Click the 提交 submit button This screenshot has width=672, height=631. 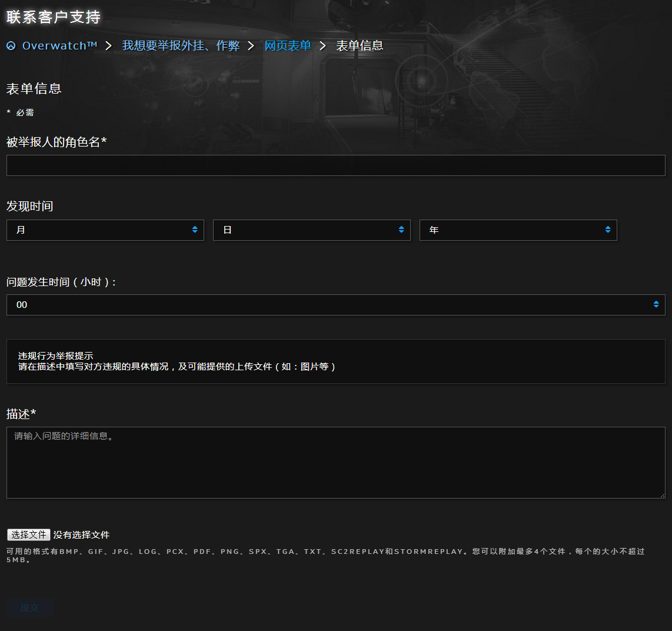coord(29,607)
